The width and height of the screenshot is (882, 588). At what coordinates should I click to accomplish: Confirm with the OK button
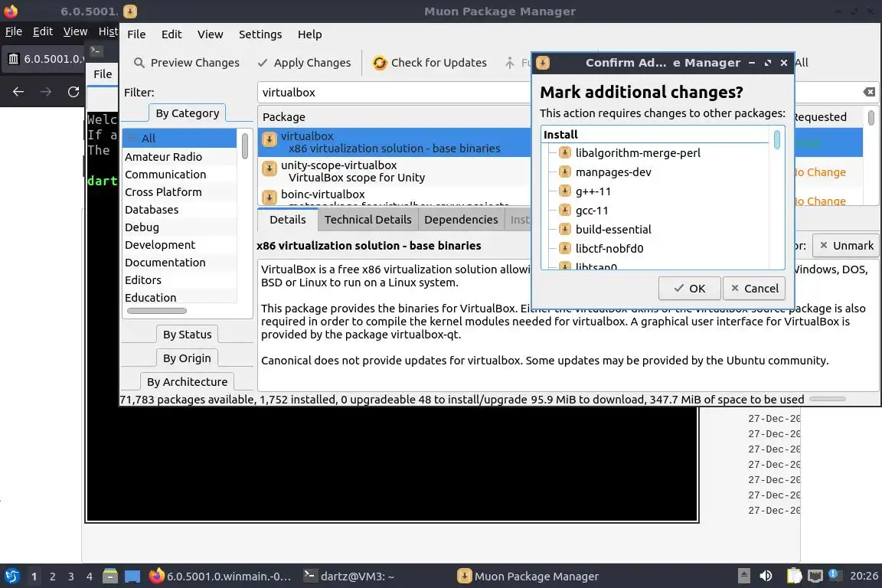[690, 288]
